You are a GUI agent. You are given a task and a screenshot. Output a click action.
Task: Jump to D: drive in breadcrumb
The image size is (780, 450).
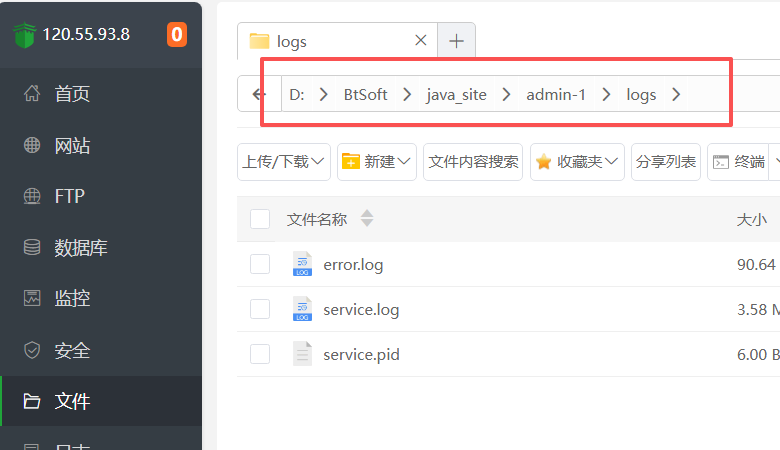pyautogui.click(x=297, y=94)
